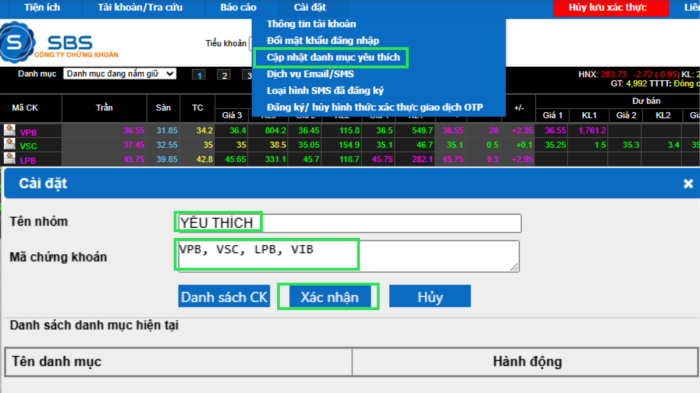Select Đăng ký/hủy hình thức xác thực OTP
Image resolution: width=700 pixels, height=393 pixels.
pos(375,107)
